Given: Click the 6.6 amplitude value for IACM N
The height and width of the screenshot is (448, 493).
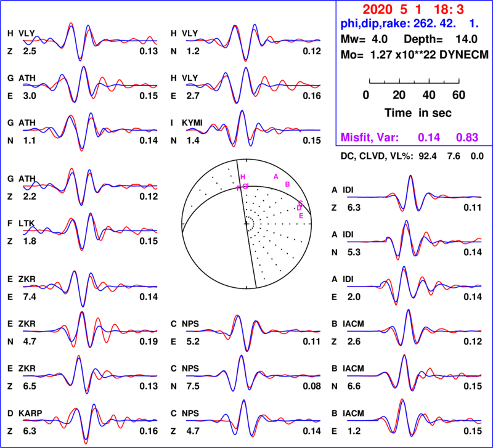Looking at the screenshot, I should [354, 386].
